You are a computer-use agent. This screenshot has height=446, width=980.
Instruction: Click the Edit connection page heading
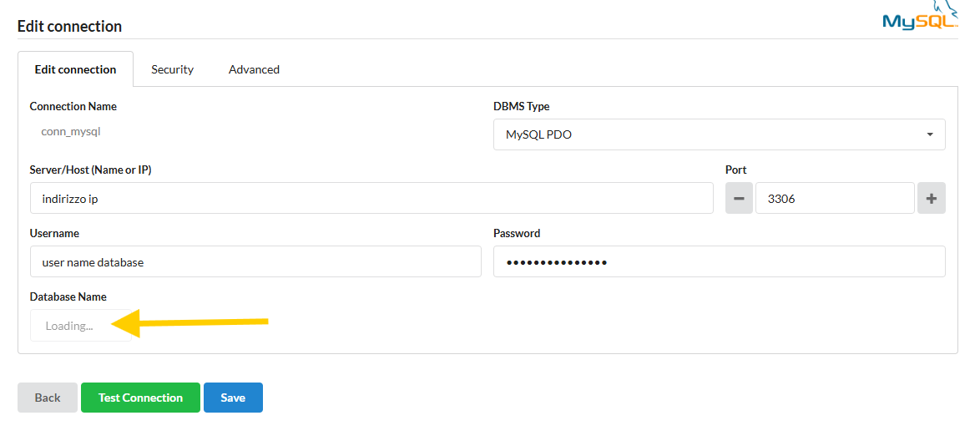69,26
